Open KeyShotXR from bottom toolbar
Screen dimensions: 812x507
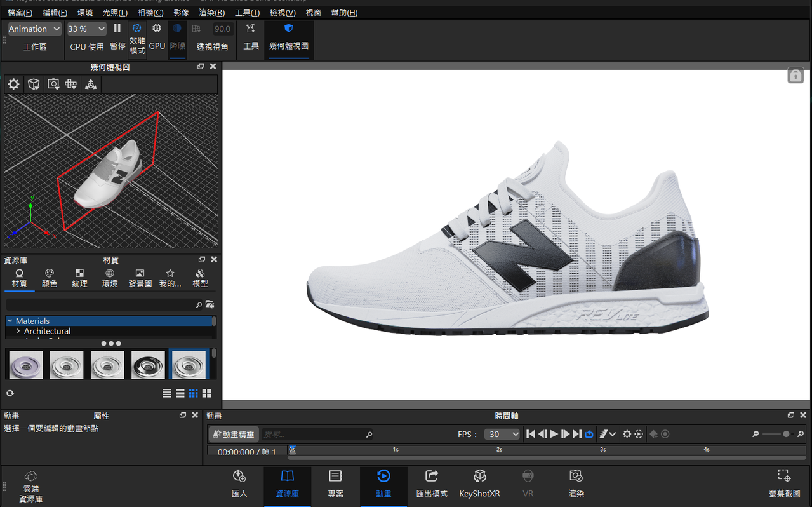point(479,484)
